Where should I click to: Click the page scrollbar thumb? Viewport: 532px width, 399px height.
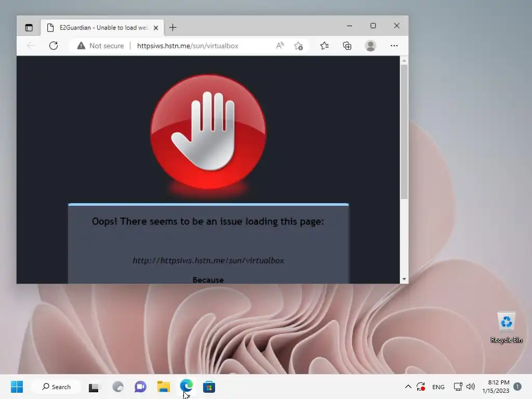point(404,131)
